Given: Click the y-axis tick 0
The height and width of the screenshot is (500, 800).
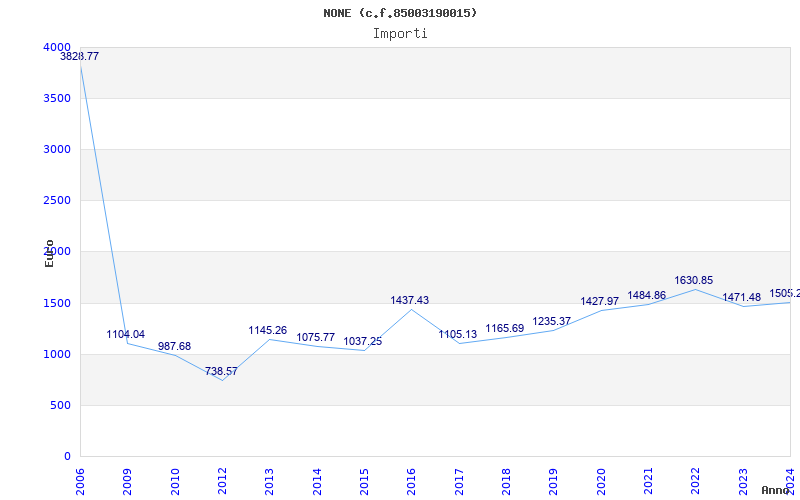Looking at the screenshot, I should [68, 457].
